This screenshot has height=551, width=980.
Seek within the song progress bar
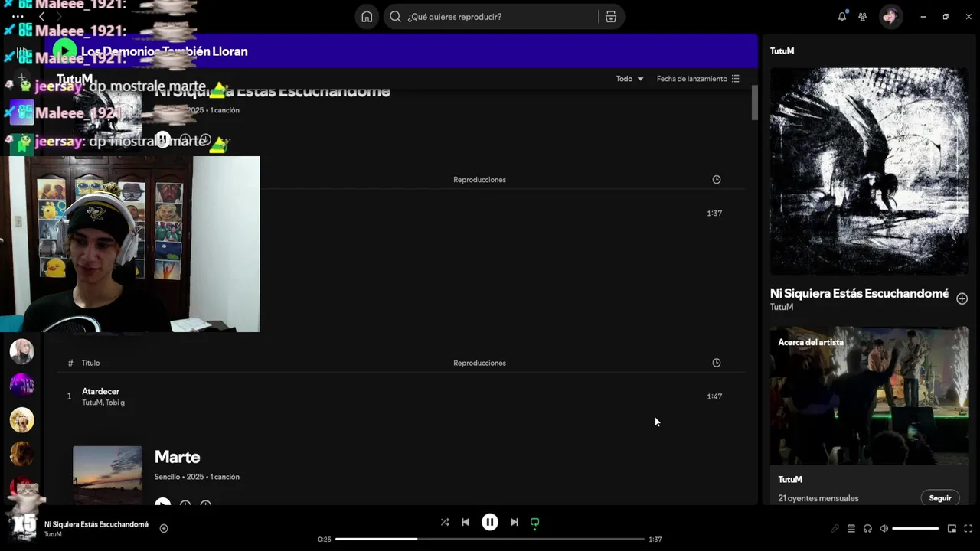tap(490, 539)
